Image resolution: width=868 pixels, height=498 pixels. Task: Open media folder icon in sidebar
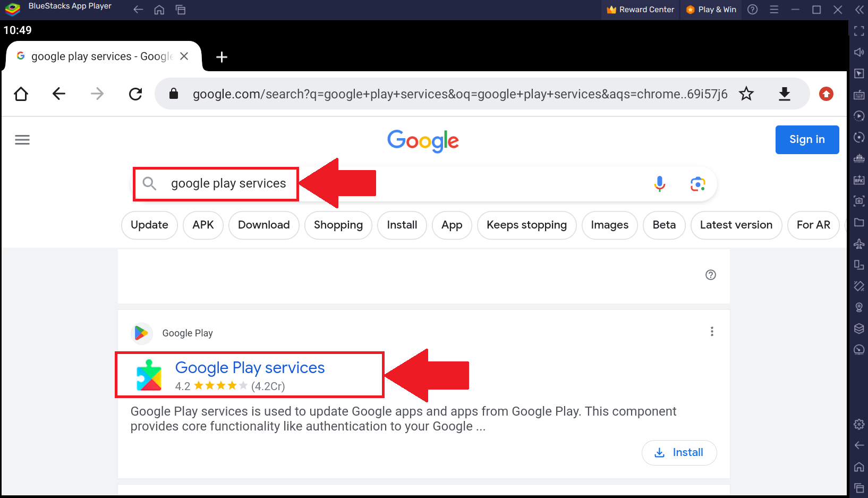coord(859,222)
